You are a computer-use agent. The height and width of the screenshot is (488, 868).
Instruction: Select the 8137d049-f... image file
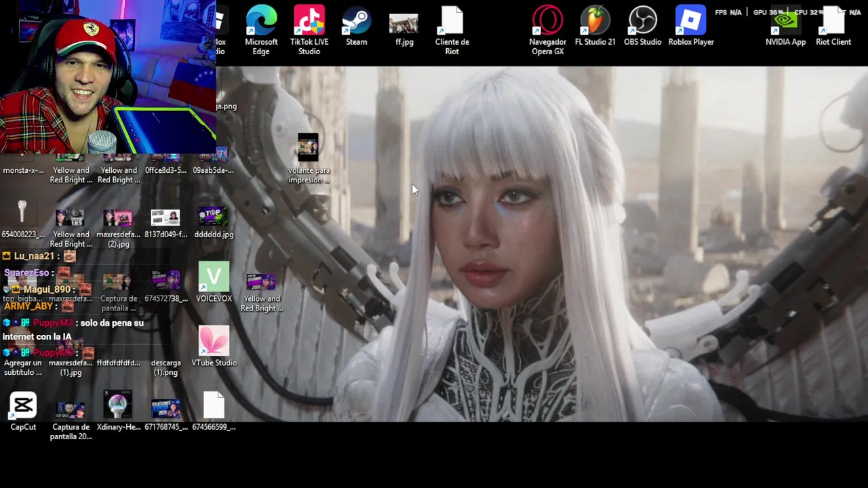tap(165, 223)
